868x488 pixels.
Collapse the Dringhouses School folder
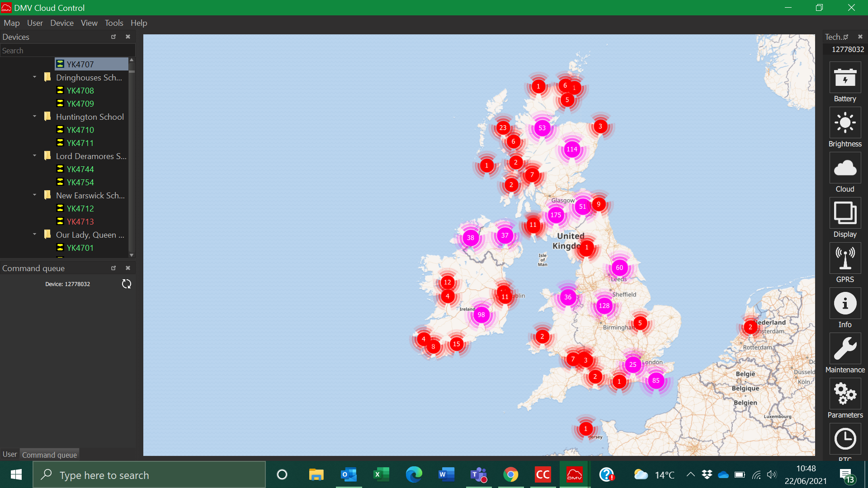click(35, 77)
